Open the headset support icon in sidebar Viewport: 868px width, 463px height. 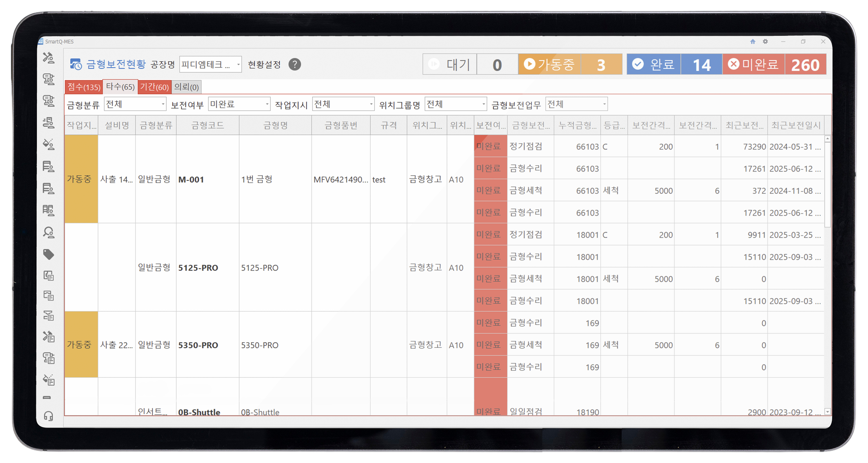[48, 416]
